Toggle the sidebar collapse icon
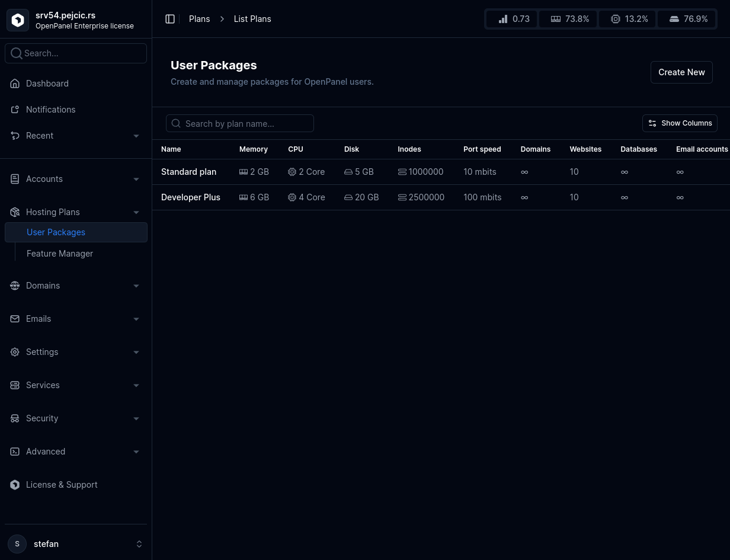This screenshot has width=730, height=560. tap(170, 18)
